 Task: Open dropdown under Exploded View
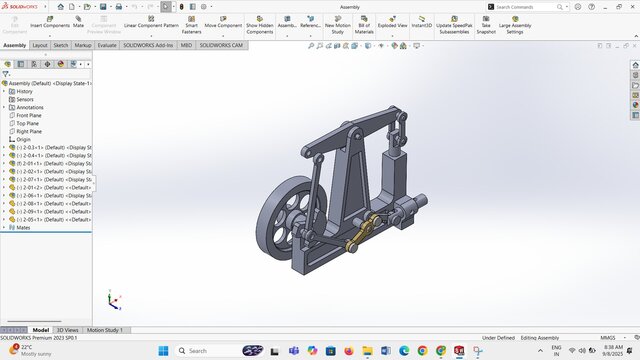coord(392,36)
